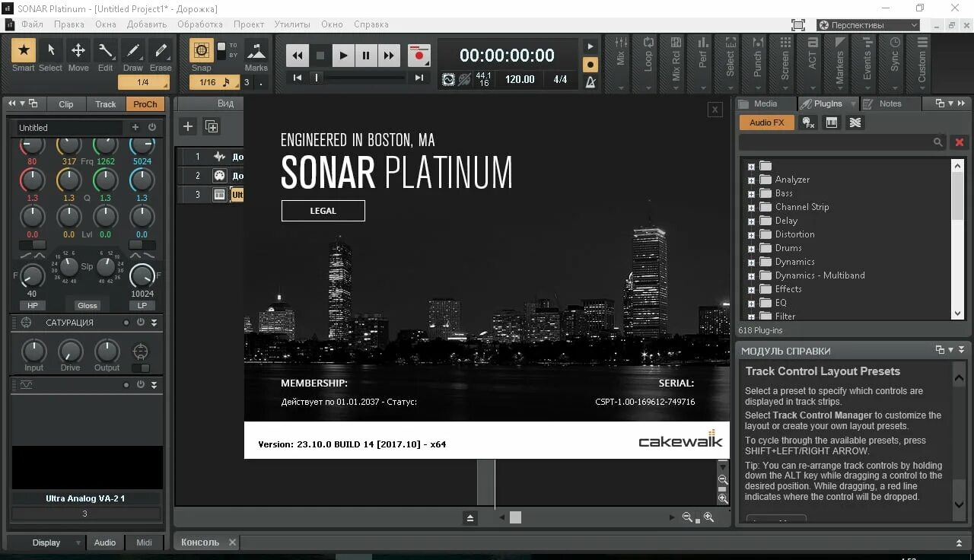Toggle metronome during record dot

click(x=590, y=65)
